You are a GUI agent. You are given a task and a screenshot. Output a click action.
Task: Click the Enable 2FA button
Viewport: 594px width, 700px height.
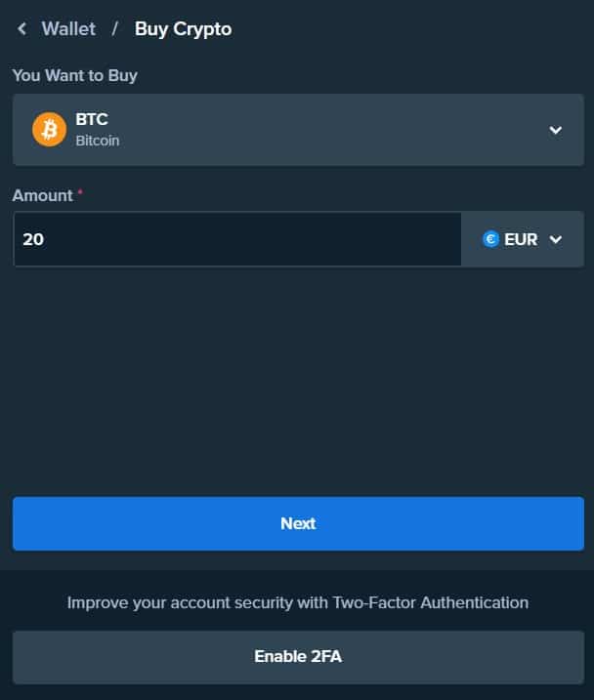(x=298, y=657)
